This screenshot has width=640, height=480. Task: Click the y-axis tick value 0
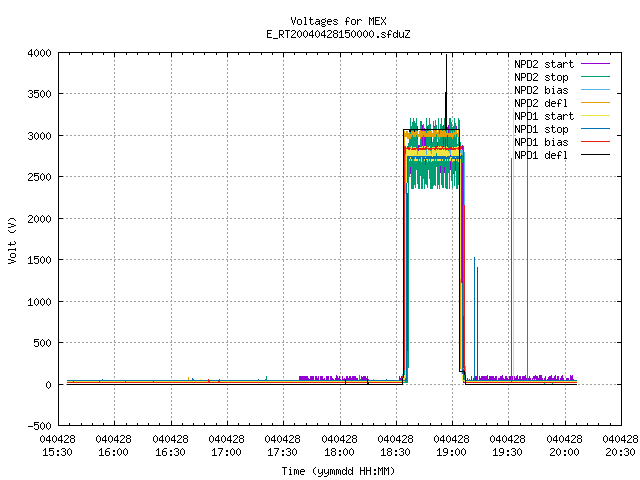pyautogui.click(x=49, y=385)
